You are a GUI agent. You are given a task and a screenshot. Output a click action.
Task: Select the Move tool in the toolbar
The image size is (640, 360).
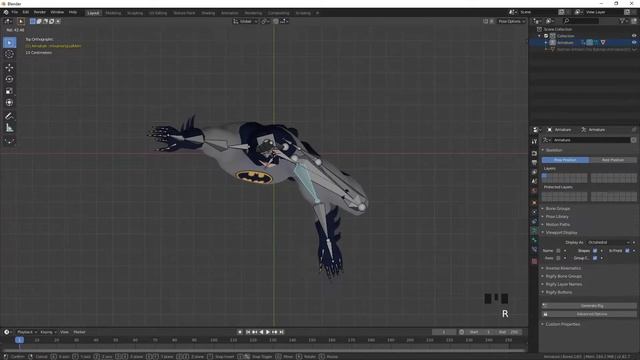tap(9, 68)
